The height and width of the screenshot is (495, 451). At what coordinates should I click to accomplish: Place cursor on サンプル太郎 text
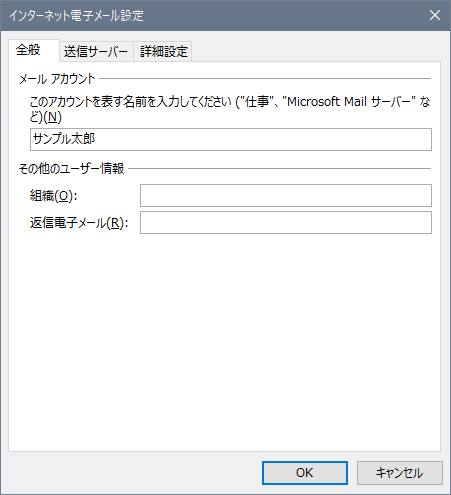(64, 139)
